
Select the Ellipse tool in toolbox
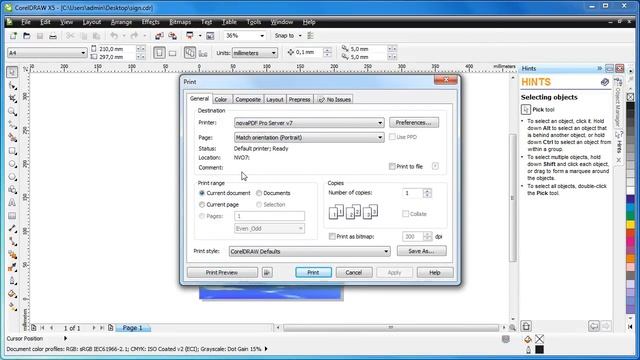[12, 164]
